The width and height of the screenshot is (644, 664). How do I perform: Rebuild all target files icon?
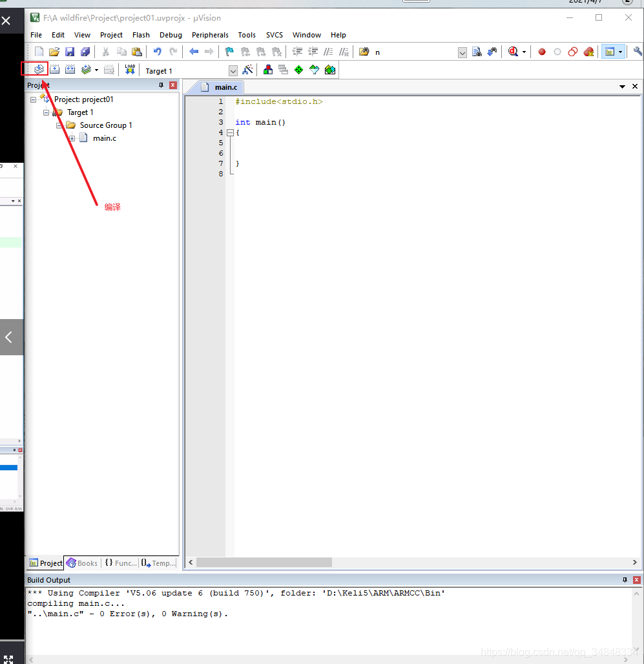click(x=70, y=69)
